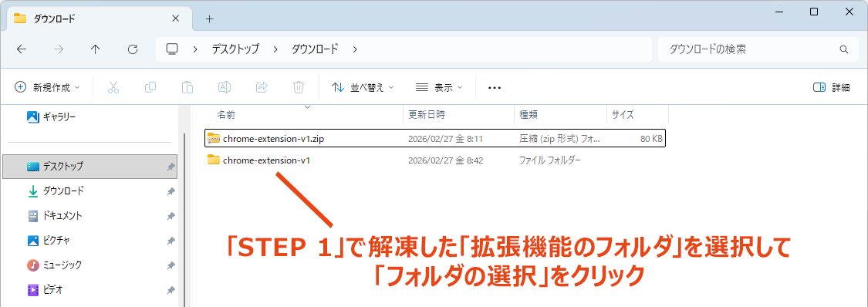868x307 pixels.
Task: Click the pin icon beside ドキュメント
Action: click(171, 216)
